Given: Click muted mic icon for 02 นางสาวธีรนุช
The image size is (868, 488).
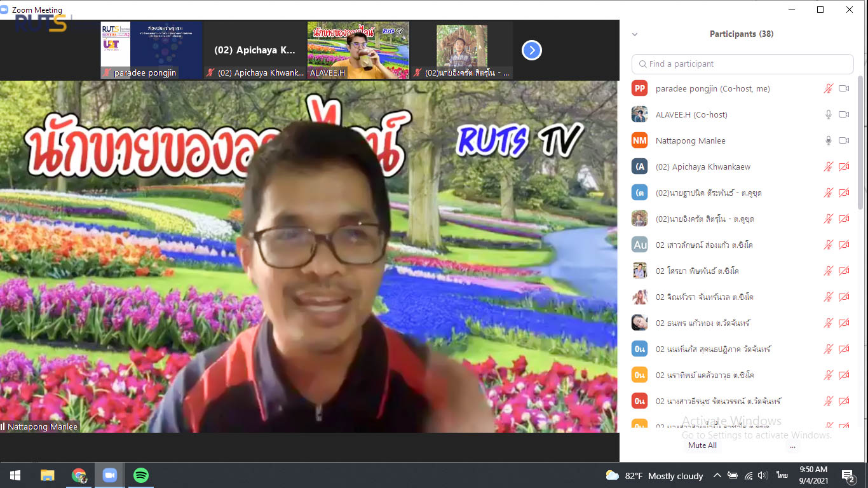Looking at the screenshot, I should point(828,401).
